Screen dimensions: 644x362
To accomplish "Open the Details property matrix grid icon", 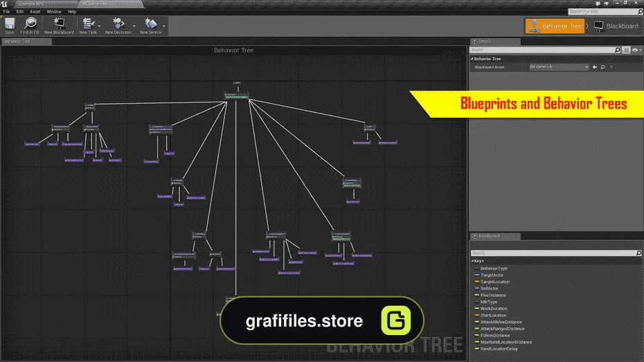I will (626, 50).
